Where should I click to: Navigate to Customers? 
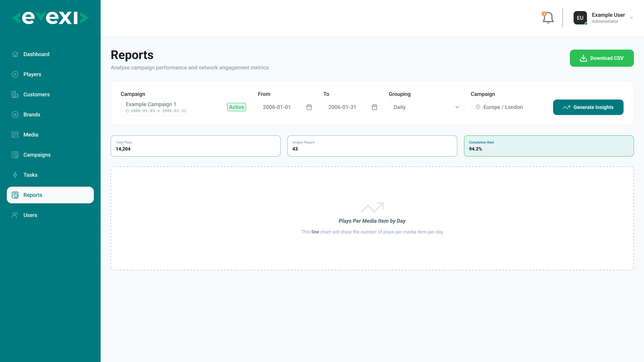tap(50, 95)
